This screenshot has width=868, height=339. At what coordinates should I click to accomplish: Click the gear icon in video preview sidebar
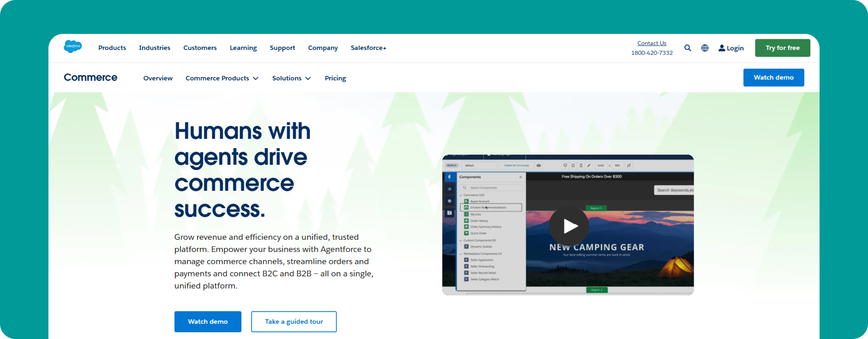(x=449, y=201)
